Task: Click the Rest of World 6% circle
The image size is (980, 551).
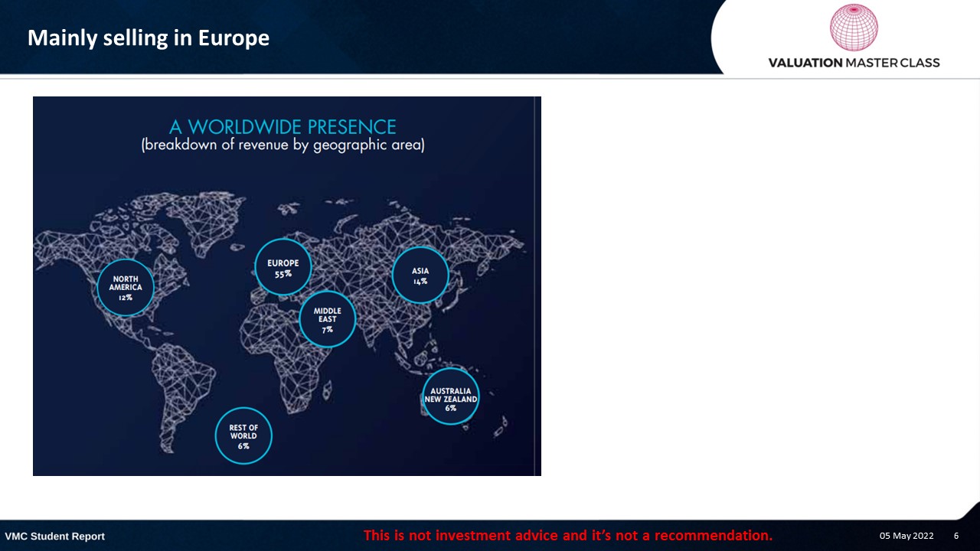Action: [x=243, y=435]
